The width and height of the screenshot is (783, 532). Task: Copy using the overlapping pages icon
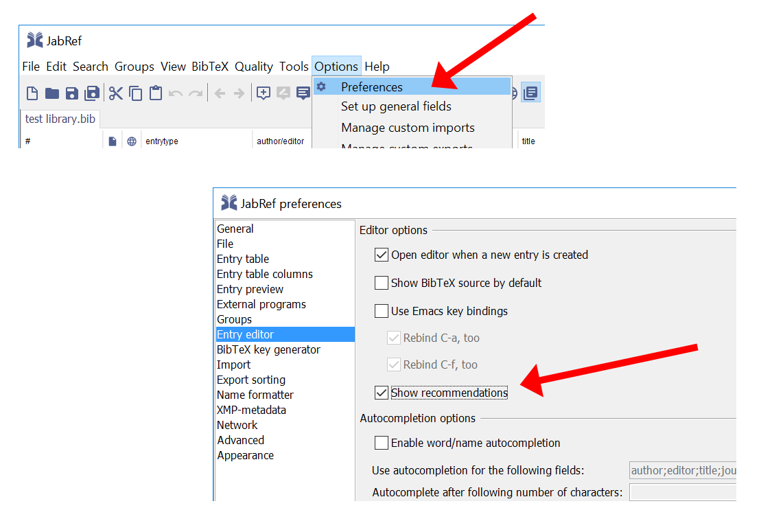click(x=136, y=93)
